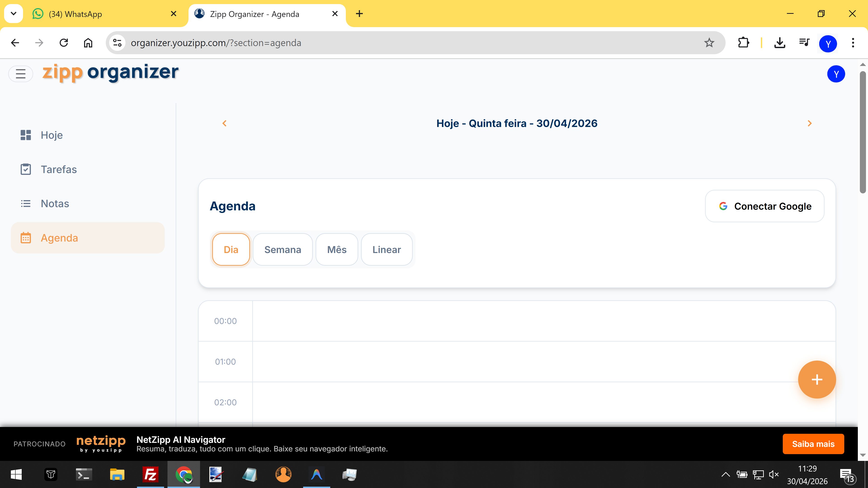Screen dimensions: 868x488
Task: Open File Explorer from taskbar
Action: (117, 474)
